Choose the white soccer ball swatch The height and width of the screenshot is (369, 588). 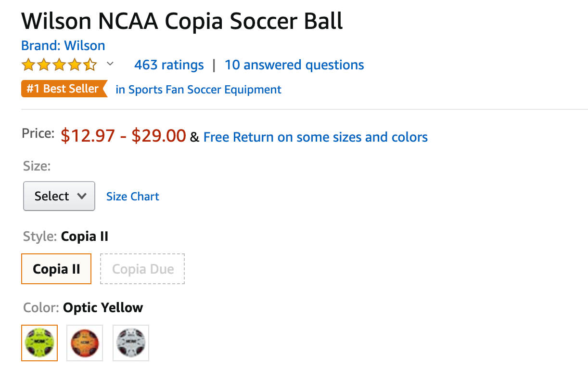point(131,343)
